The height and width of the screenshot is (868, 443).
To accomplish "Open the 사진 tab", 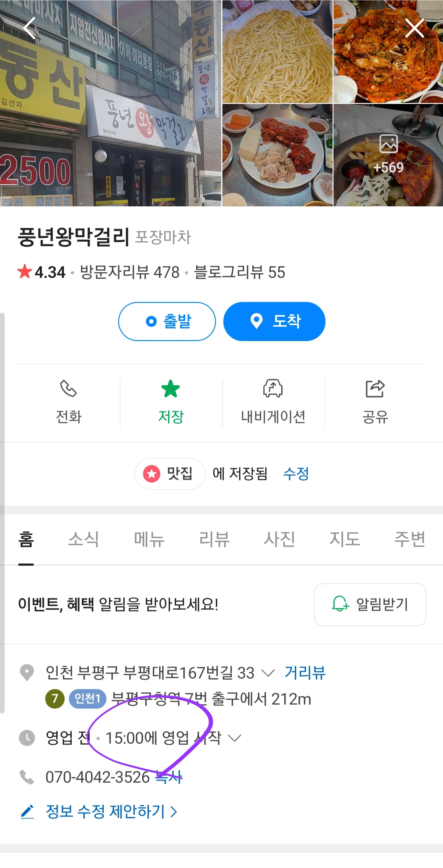I will pos(279,539).
